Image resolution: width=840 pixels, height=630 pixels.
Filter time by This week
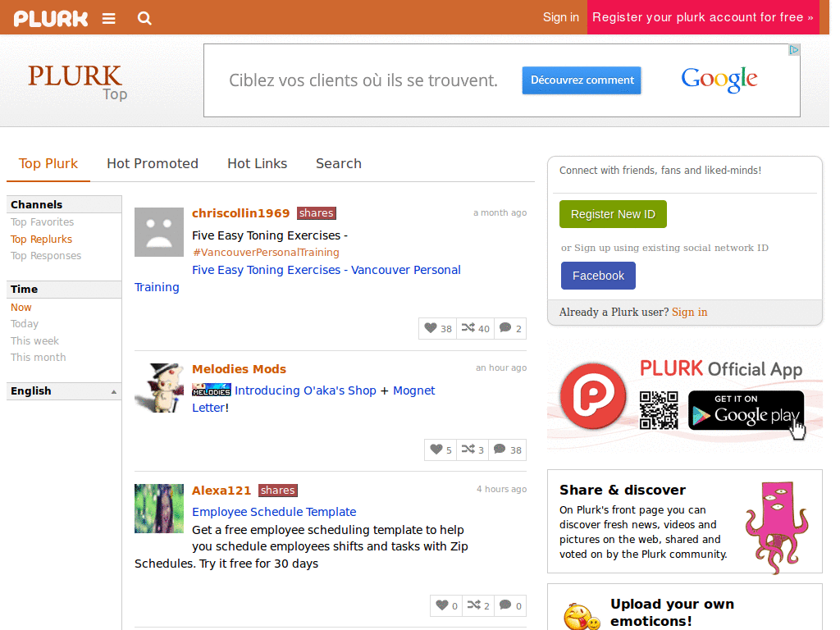pyautogui.click(x=34, y=340)
